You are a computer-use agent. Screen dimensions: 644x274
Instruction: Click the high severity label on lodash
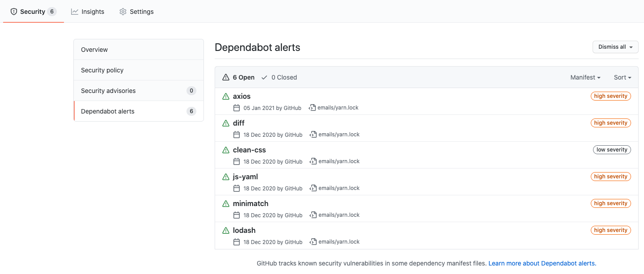coord(611,230)
